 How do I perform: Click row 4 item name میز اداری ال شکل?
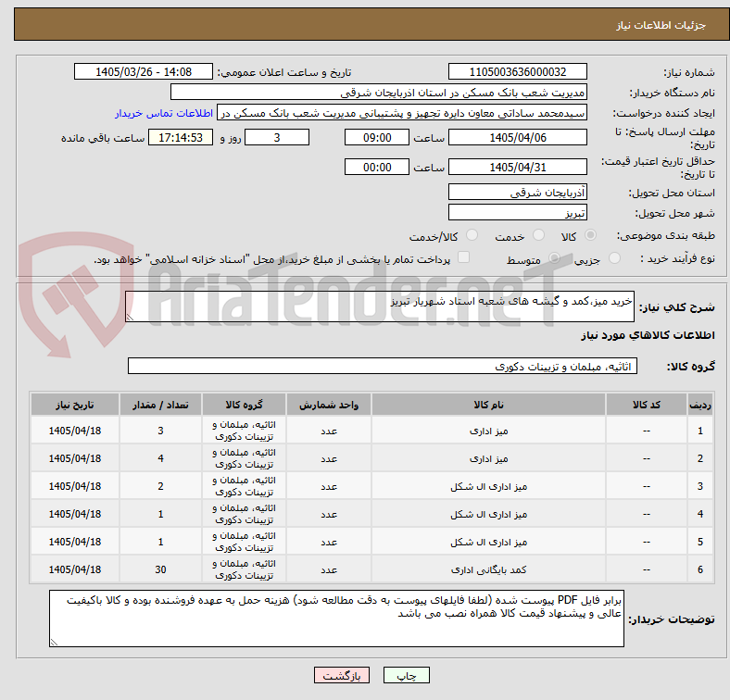[x=488, y=514]
